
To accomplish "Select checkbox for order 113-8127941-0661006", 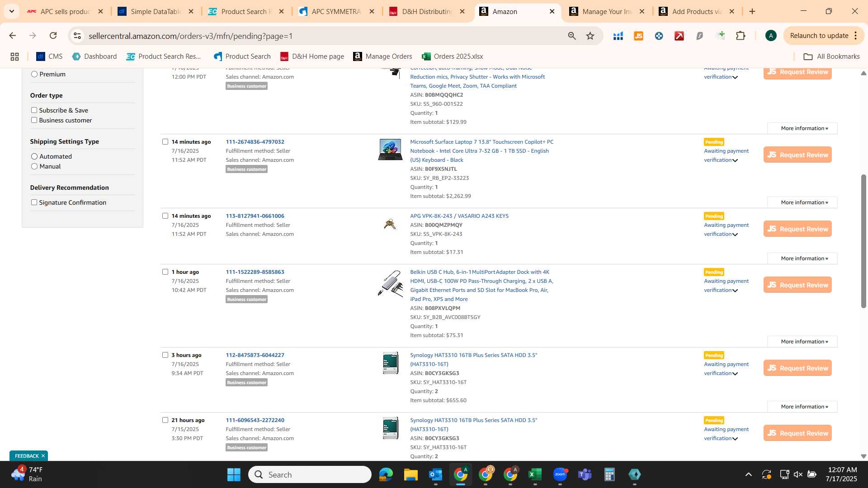I will (x=165, y=216).
